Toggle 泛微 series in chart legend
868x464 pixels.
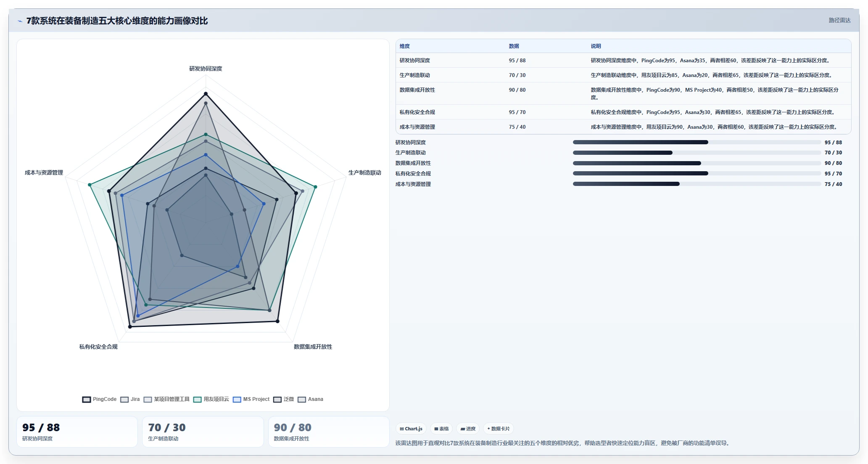tap(283, 399)
